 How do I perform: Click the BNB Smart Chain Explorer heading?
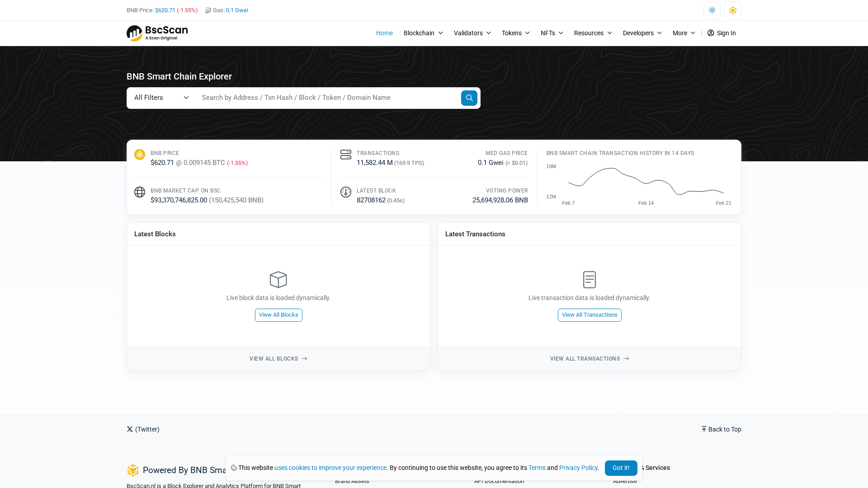coord(179,76)
